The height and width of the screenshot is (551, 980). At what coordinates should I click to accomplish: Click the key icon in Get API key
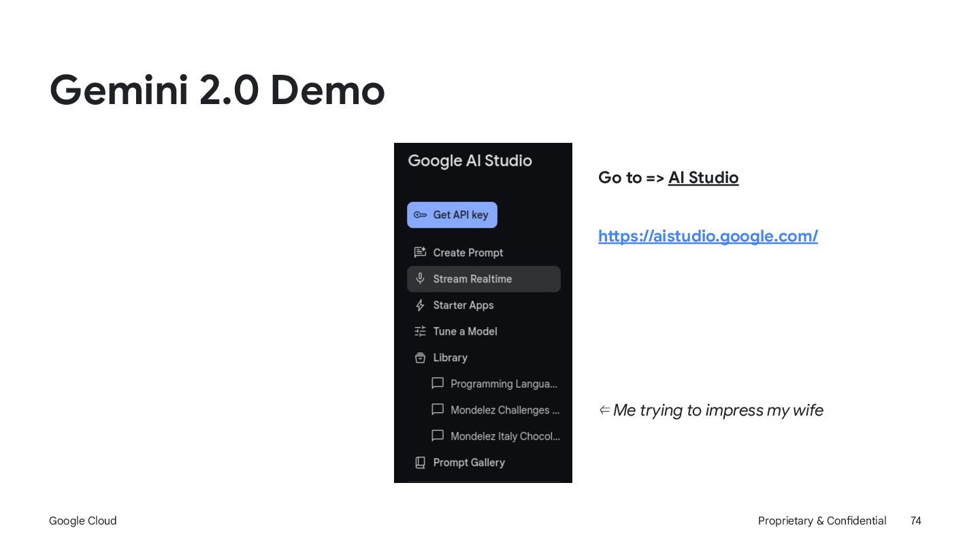421,215
